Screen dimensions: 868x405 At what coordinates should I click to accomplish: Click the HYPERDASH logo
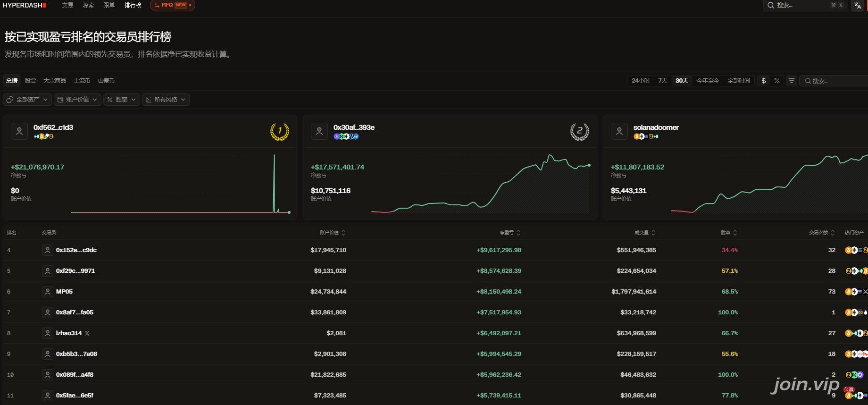[25, 5]
